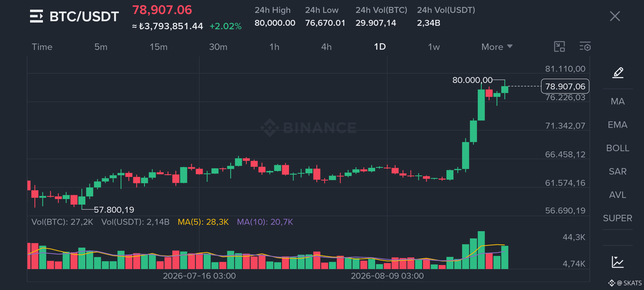Close the full-screen chart

point(615,16)
